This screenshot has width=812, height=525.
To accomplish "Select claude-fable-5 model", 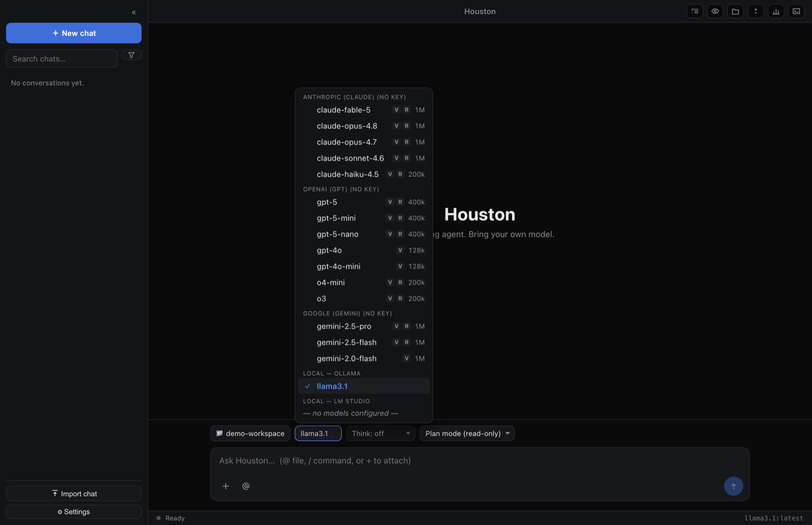I will point(364,110).
